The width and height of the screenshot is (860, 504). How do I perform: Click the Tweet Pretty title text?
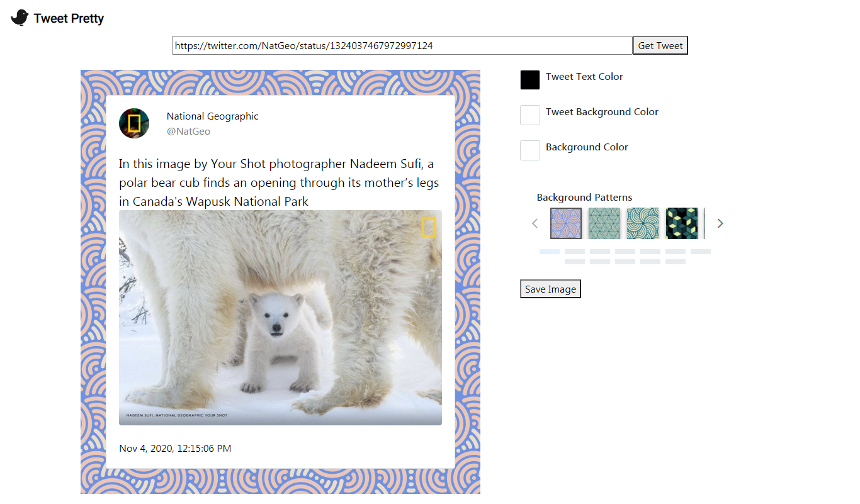click(x=69, y=18)
